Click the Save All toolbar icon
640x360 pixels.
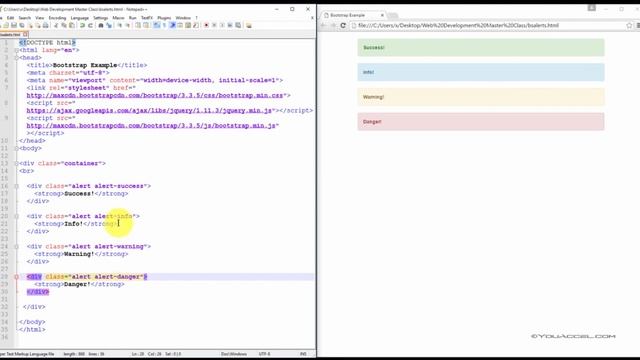coord(22,25)
